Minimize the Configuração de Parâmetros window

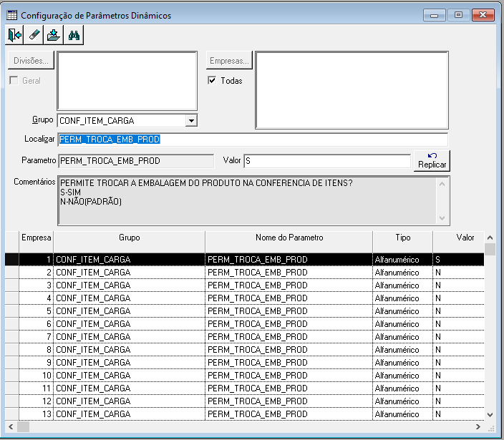click(435, 15)
